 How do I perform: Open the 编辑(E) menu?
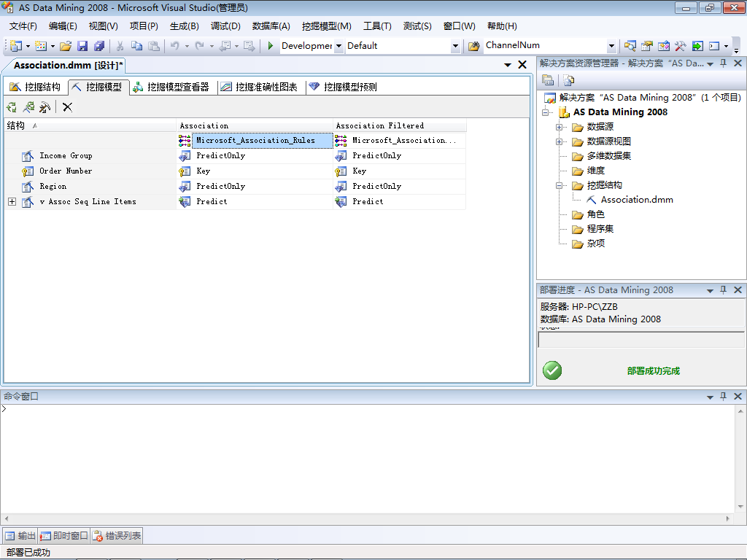[63, 26]
